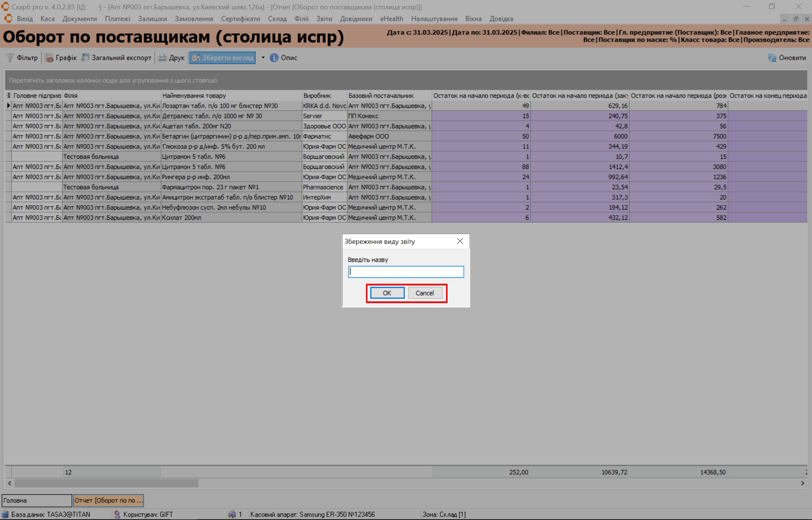Click the Фільтр funnel icon
The image size is (812, 520).
10,58
